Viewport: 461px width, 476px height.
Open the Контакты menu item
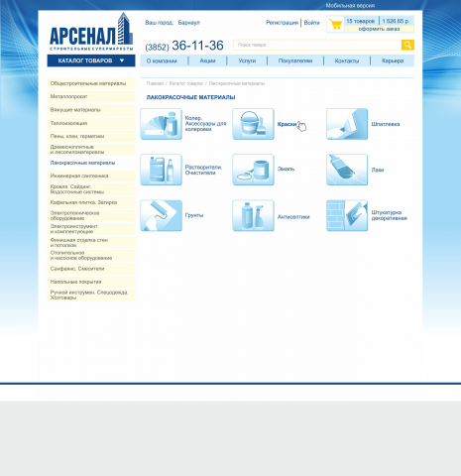coord(347,60)
